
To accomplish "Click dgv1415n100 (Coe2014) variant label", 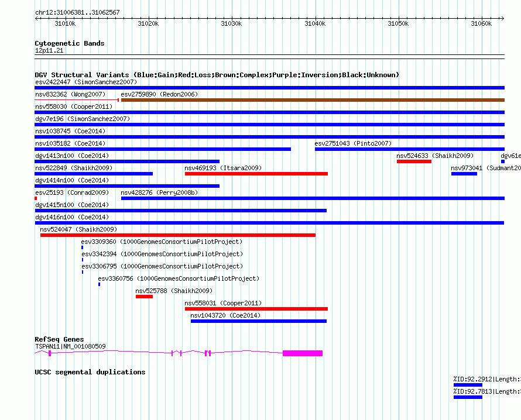I will [72, 205].
